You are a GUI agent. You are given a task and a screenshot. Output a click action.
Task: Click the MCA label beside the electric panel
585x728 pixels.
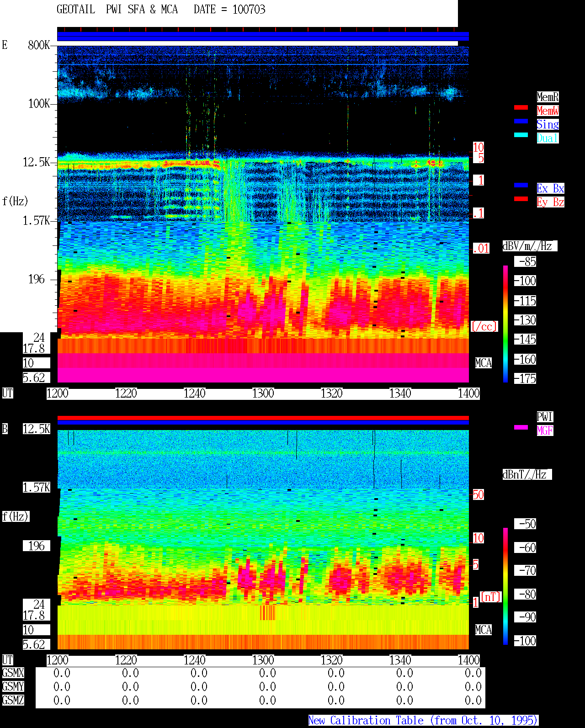pos(484,363)
